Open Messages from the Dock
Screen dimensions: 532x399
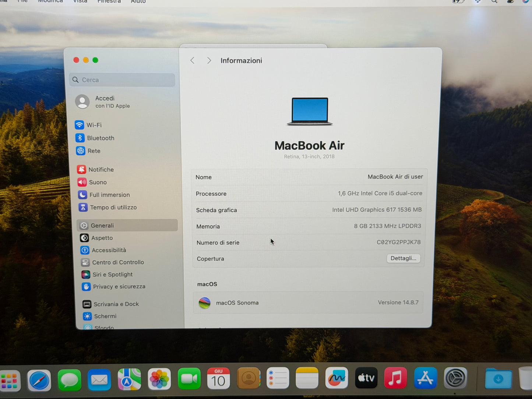(x=70, y=380)
